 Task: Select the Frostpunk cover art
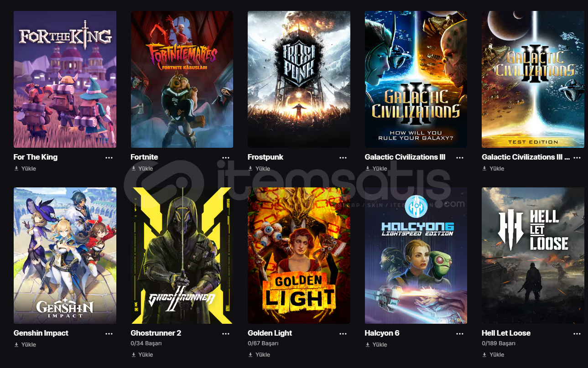point(299,79)
